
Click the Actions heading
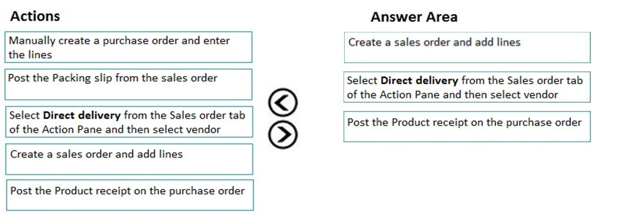coord(35,16)
